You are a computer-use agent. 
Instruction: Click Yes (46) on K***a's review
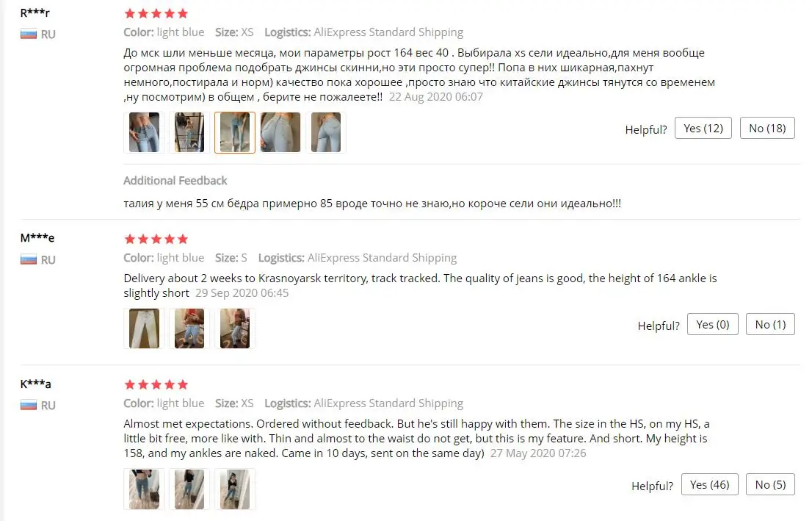tap(709, 485)
